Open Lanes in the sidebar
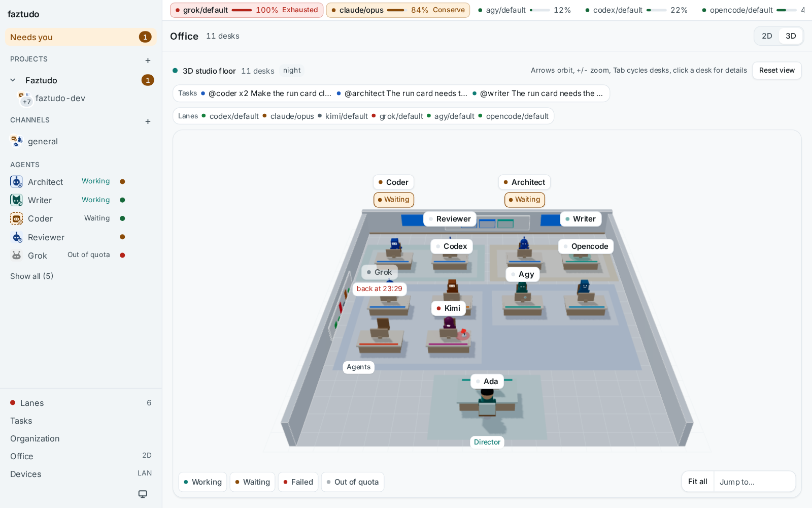Screen dimensions: 812x508 pyautogui.click(x=81, y=403)
